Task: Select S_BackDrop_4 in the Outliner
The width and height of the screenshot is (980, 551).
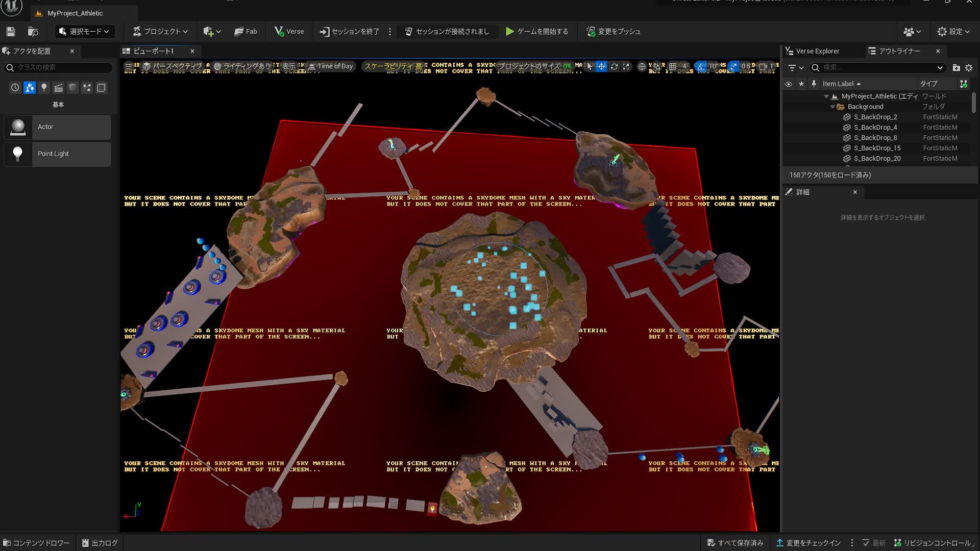Action: click(x=876, y=127)
